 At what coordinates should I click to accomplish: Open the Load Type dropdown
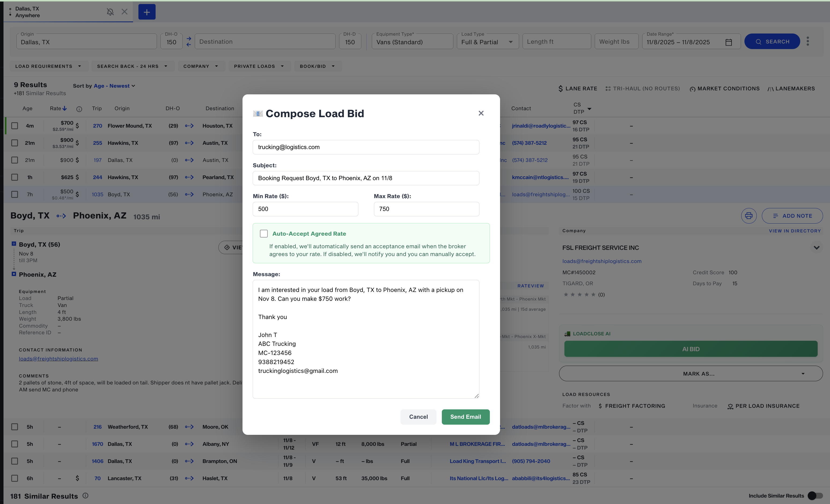pos(487,41)
